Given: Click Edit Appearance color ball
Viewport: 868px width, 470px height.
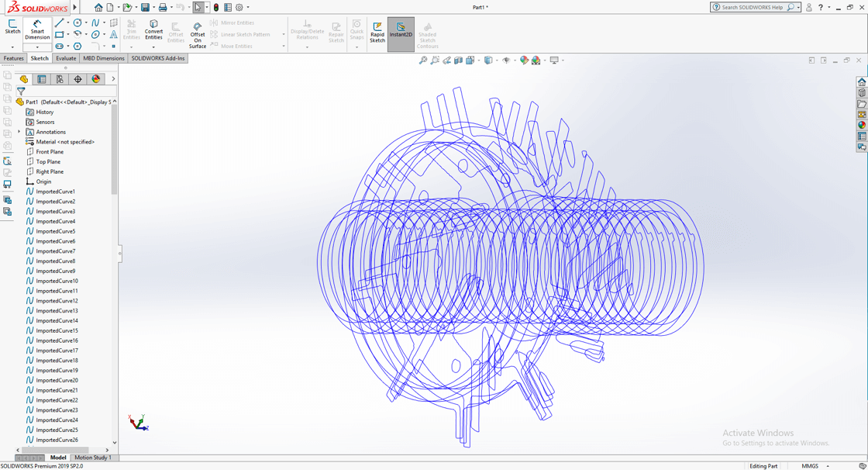Looking at the screenshot, I should pos(524,60).
